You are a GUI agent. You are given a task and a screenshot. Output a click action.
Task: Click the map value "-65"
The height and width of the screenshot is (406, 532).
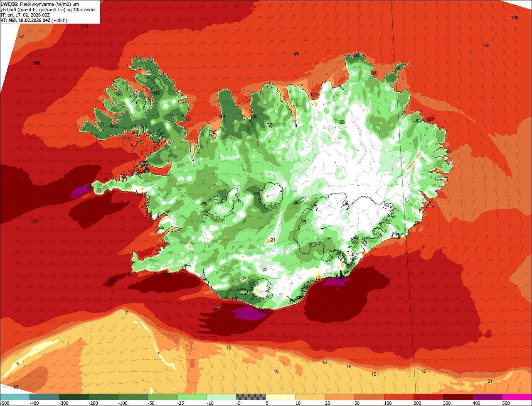point(296,202)
